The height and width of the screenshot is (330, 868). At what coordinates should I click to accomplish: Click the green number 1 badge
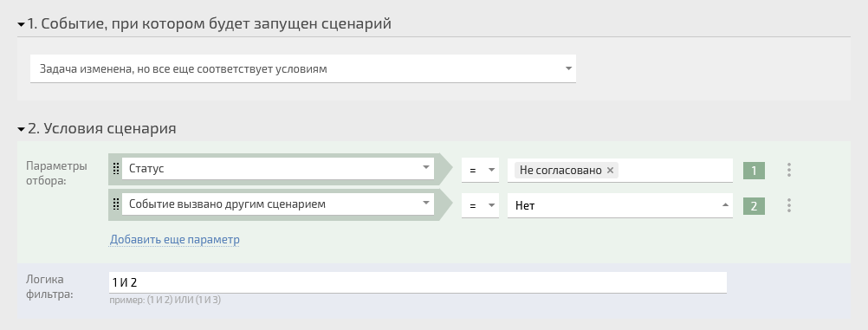point(754,171)
